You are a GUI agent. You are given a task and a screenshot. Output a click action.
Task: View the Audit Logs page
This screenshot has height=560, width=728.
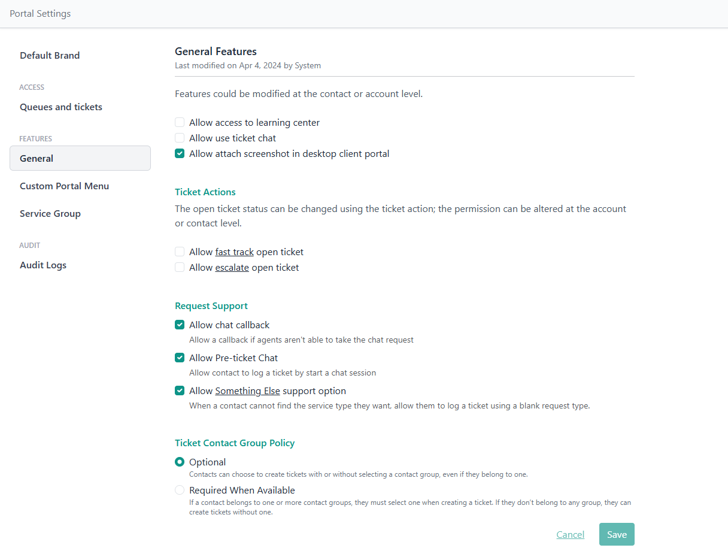click(x=43, y=265)
